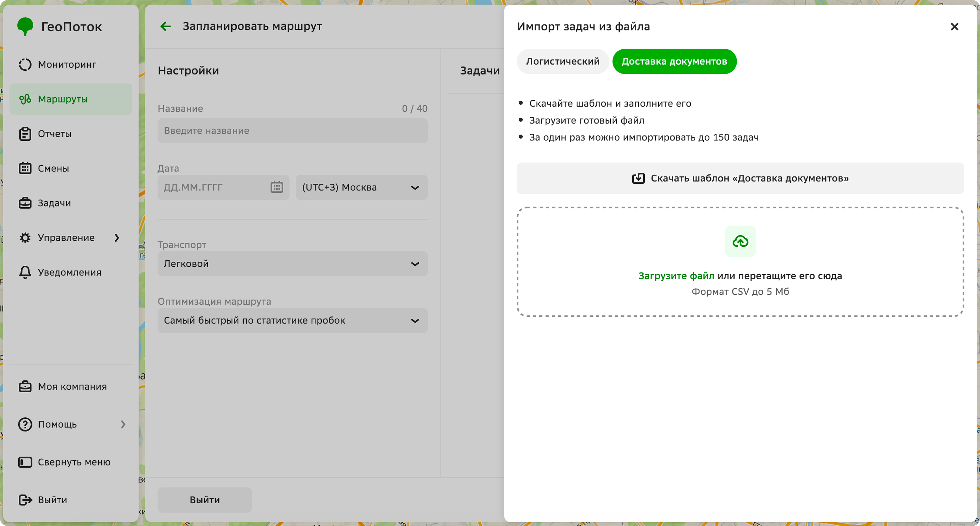
Task: Open the Оптимизация маршрута dropdown
Action: pyautogui.click(x=293, y=320)
